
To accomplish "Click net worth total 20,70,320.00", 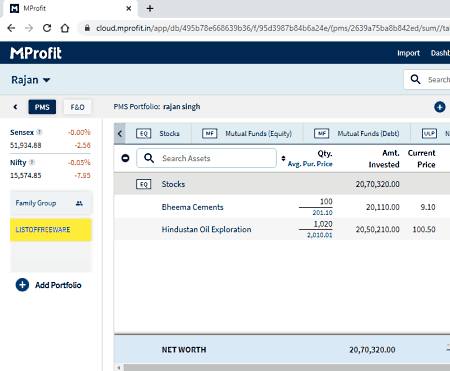I will (372, 350).
